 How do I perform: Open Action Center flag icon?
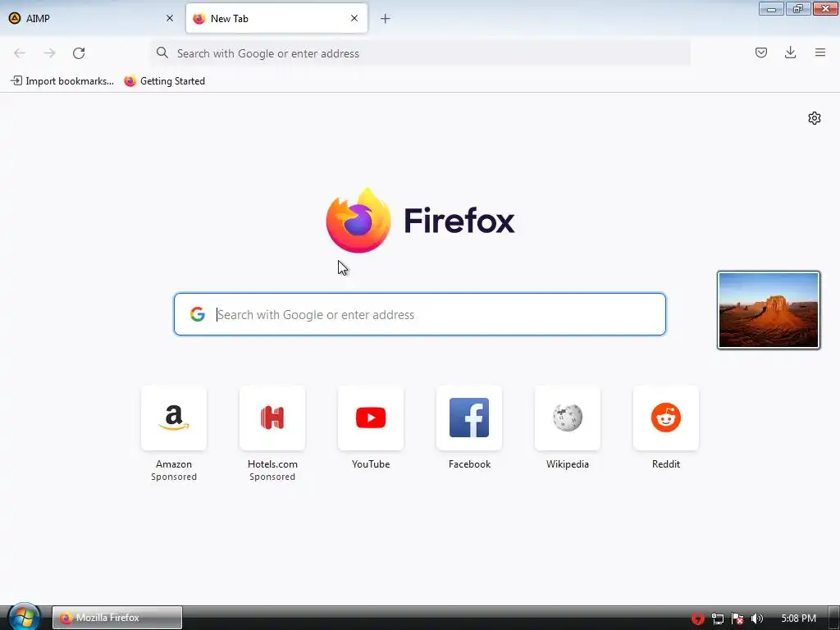pyautogui.click(x=737, y=619)
